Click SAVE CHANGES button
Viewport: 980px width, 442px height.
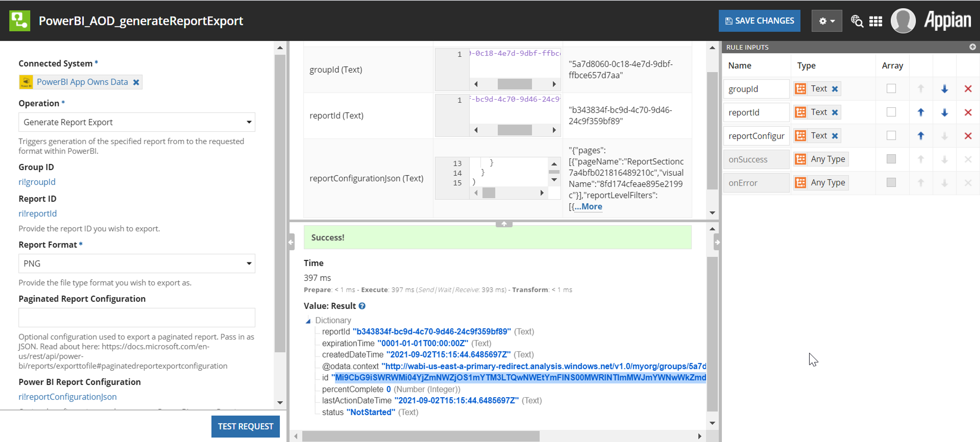tap(759, 21)
